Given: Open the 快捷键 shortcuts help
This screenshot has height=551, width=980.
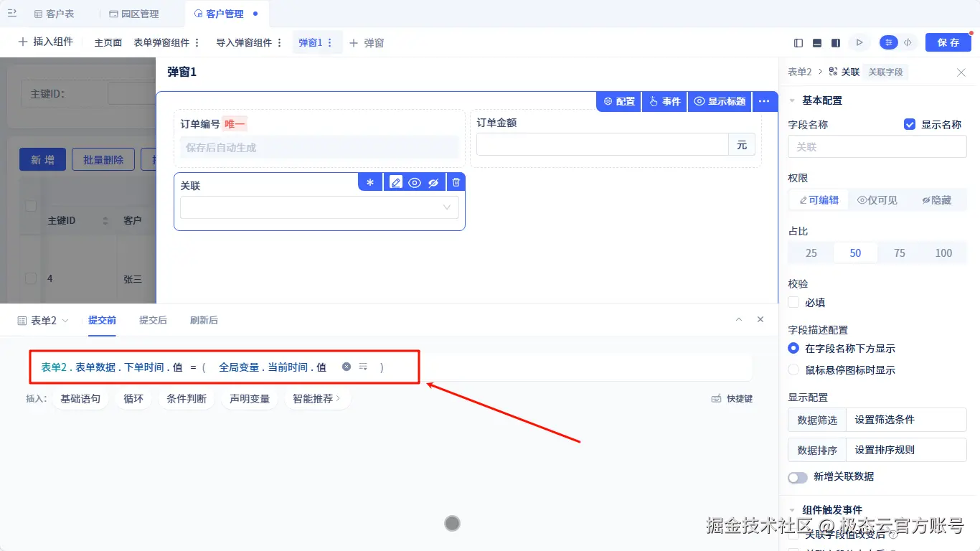Looking at the screenshot, I should click(x=732, y=398).
